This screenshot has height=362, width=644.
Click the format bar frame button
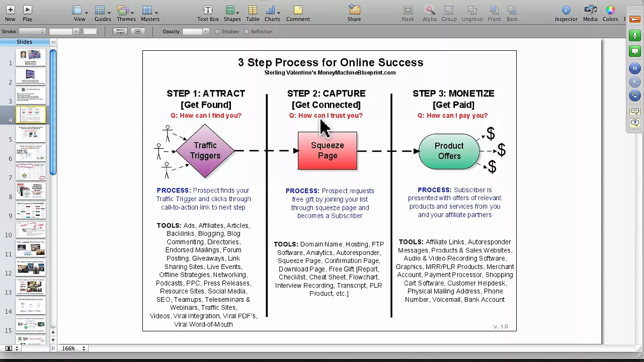point(137,31)
